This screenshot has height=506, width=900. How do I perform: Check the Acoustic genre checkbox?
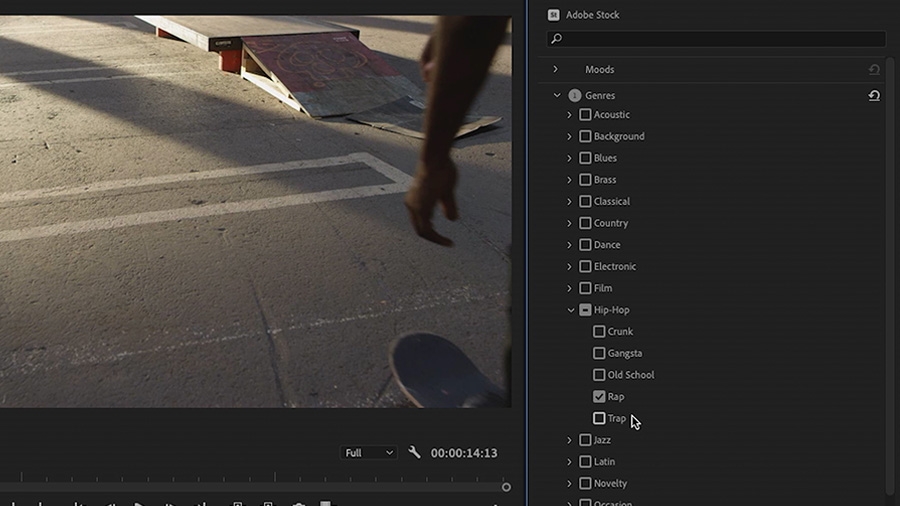click(585, 115)
